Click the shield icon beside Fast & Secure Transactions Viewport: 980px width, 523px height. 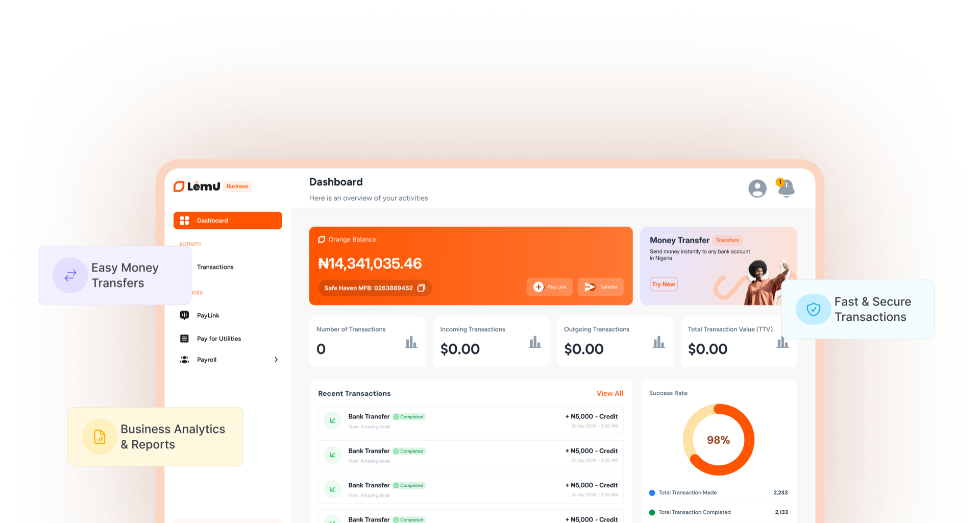[813, 309]
